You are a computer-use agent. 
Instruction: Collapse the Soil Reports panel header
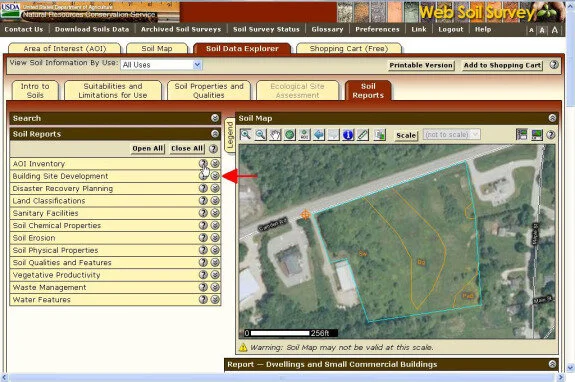(x=215, y=134)
